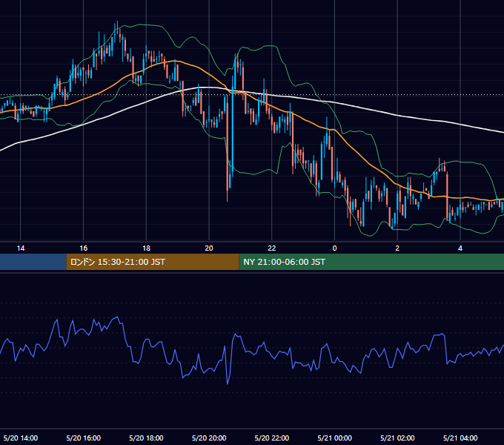Click the hour label 18 on price chart axis

(x=146, y=248)
